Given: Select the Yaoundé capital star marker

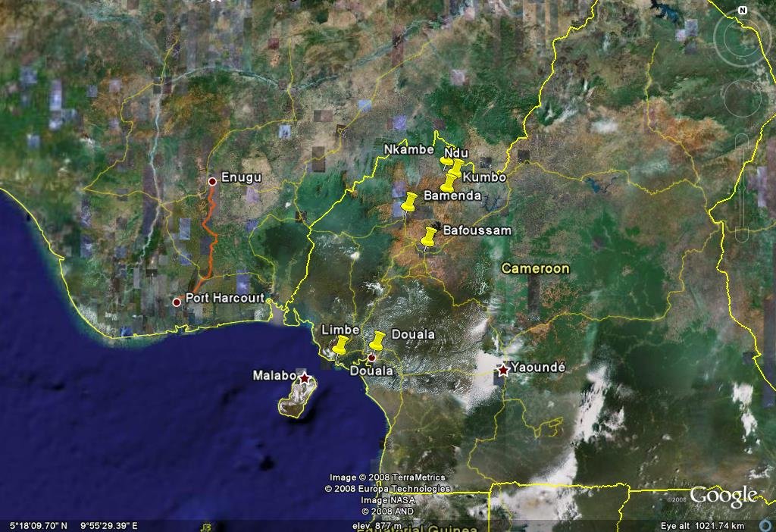Looking at the screenshot, I should click(503, 369).
